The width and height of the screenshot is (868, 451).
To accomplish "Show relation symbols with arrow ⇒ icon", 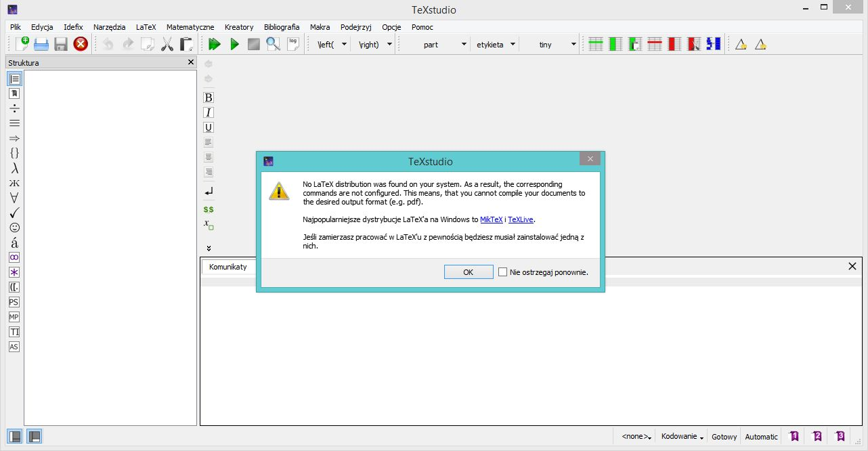I will 14,138.
